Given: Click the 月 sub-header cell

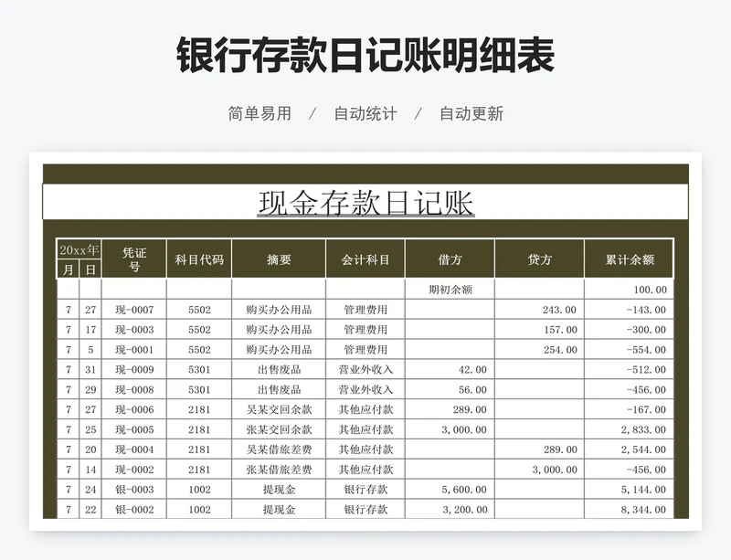Looking at the screenshot, I should point(68,269).
